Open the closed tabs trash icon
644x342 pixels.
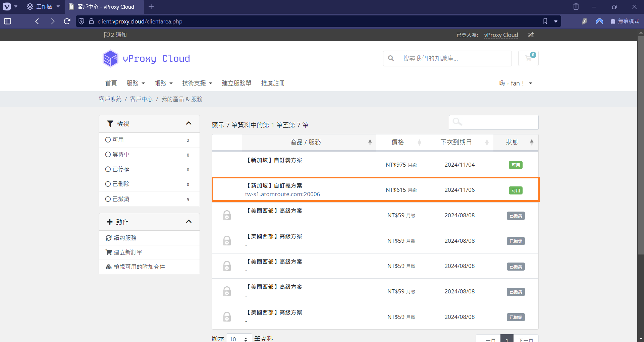click(576, 7)
